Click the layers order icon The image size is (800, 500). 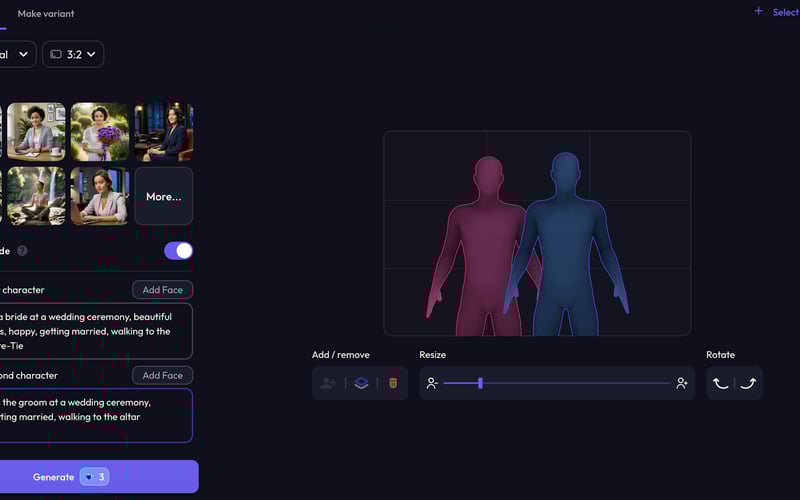click(361, 383)
